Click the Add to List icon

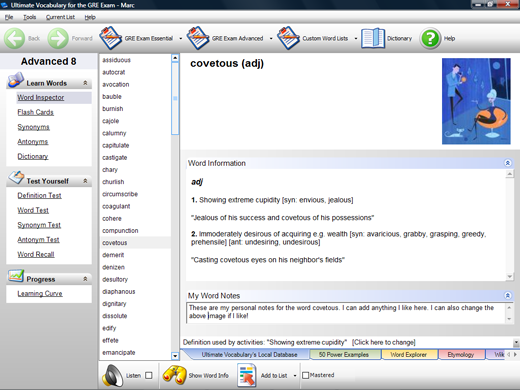tap(247, 375)
